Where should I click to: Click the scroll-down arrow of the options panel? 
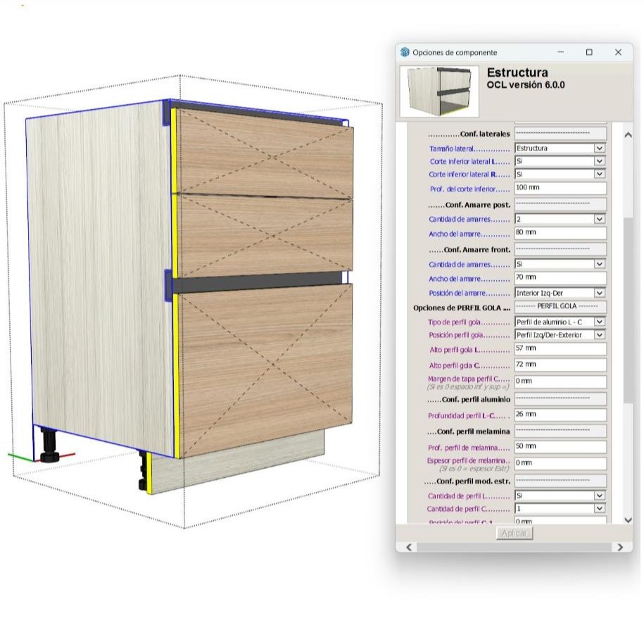tap(629, 521)
